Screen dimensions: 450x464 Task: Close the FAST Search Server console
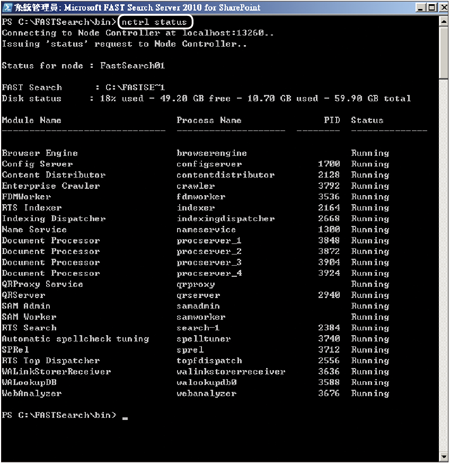pyautogui.click(x=443, y=7)
